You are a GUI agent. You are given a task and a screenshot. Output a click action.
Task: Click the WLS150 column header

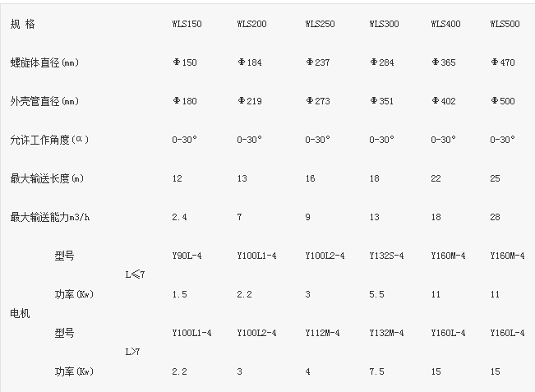186,24
